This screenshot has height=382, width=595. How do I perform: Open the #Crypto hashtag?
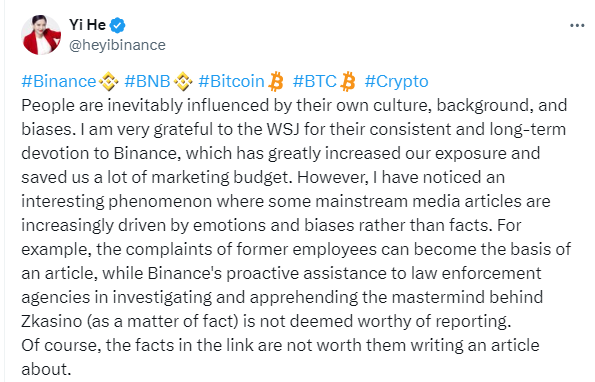pyautogui.click(x=397, y=81)
